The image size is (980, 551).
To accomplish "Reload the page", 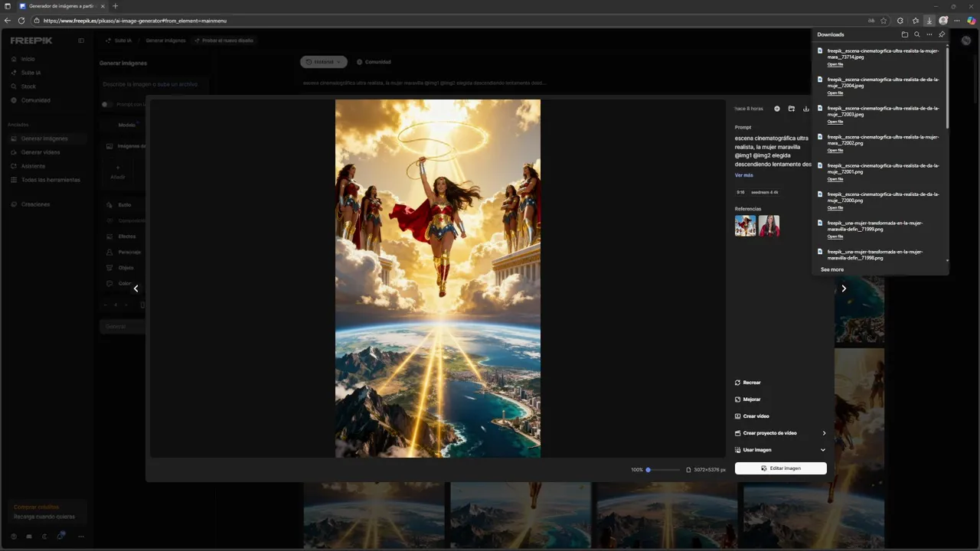I will pyautogui.click(x=21, y=21).
